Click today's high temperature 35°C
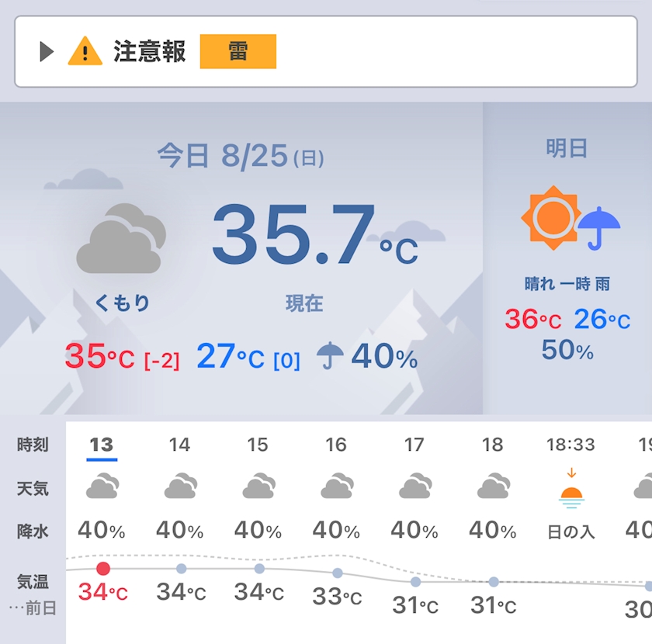Viewport: 652px width, 644px height. tap(100, 357)
